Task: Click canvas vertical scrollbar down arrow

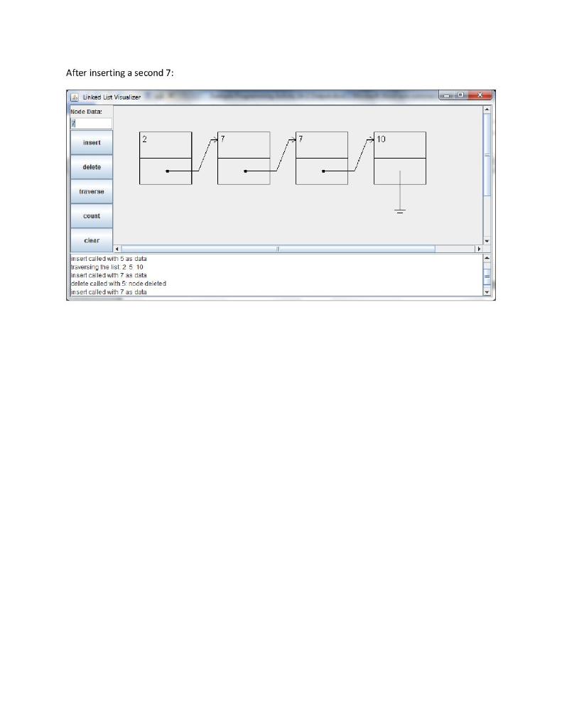Action: pyautogui.click(x=487, y=241)
